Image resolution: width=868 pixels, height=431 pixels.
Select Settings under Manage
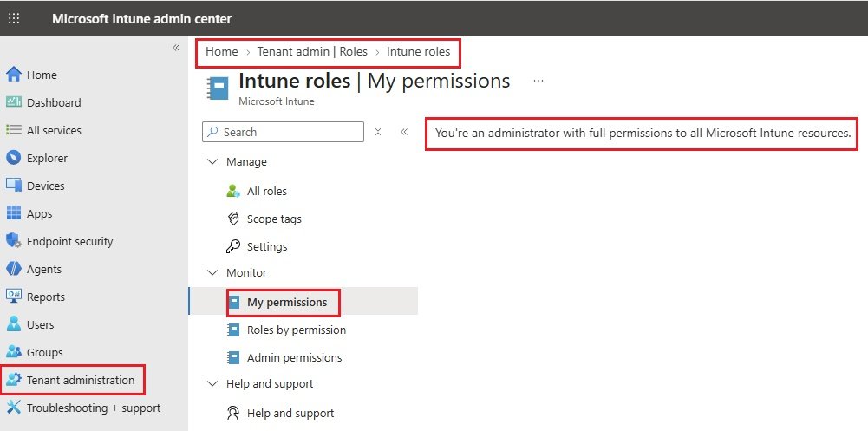267,247
